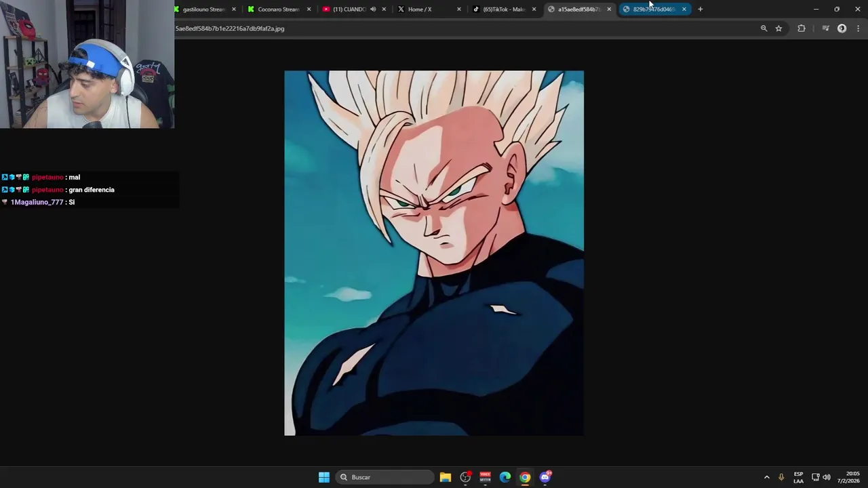Open the Chrome profile avatar
This screenshot has height=488, width=868.
pyautogui.click(x=842, y=28)
